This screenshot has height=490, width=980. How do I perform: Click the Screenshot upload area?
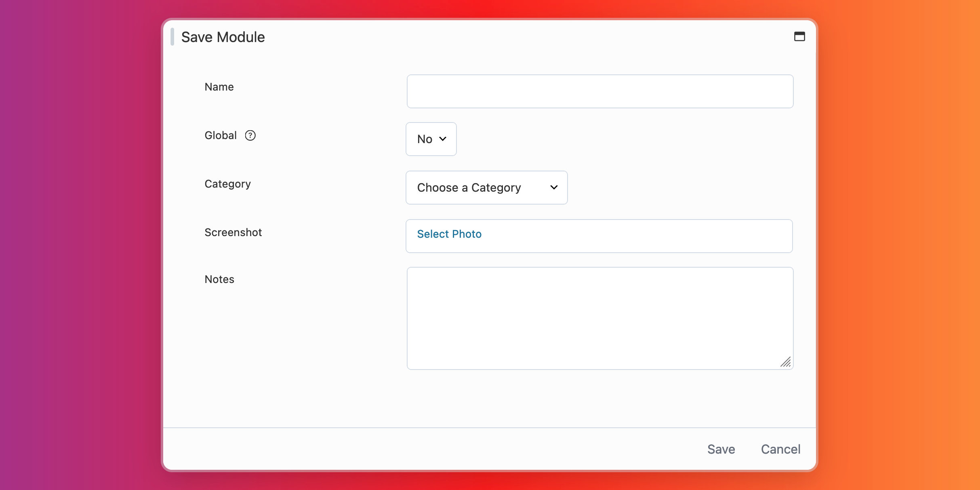tap(599, 236)
